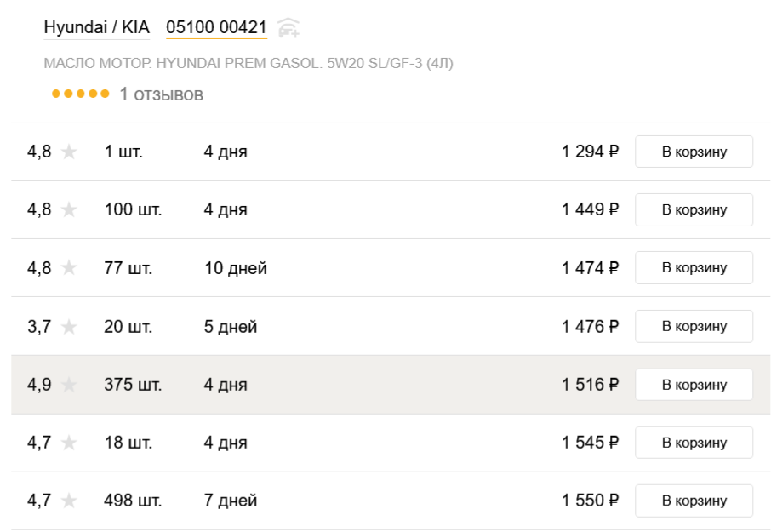Add the 1 476 ₽ offer to cart

(694, 326)
